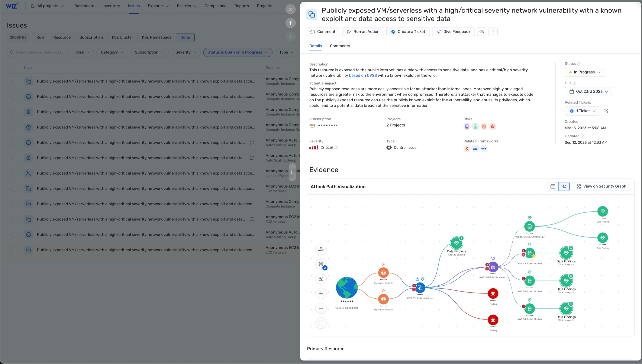Screen dimensions: 642x364
Task: Click the '2 Projects' value
Action: (x=396, y=125)
